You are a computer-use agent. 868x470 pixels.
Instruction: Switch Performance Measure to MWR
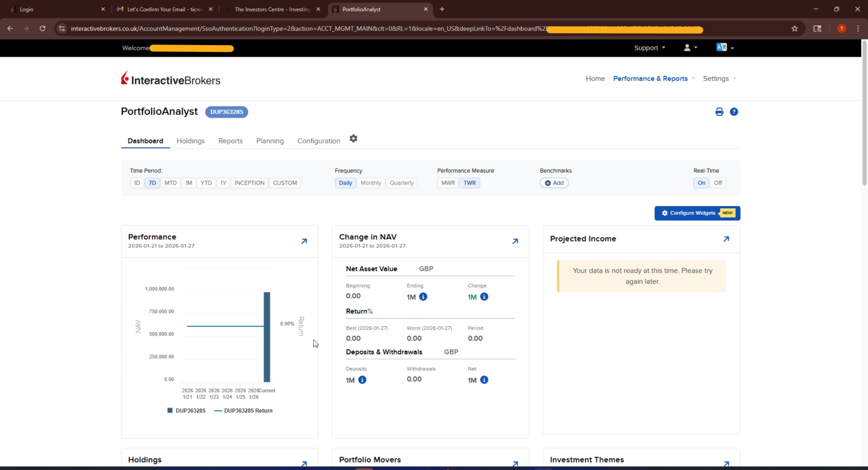point(448,183)
